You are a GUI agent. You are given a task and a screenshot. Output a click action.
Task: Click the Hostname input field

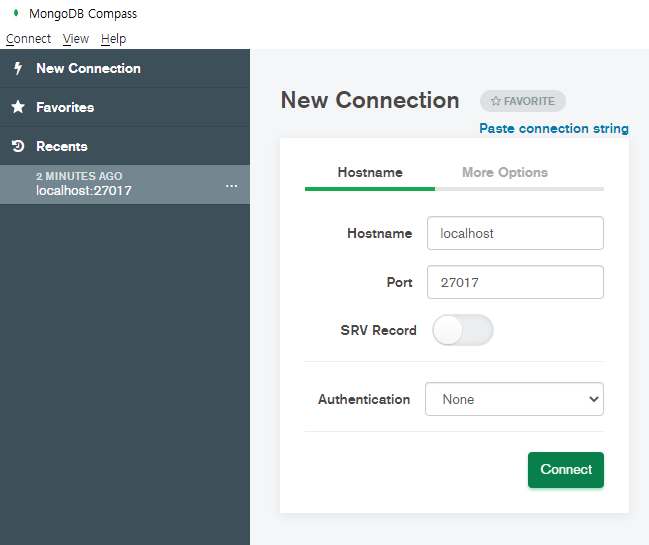tap(515, 233)
